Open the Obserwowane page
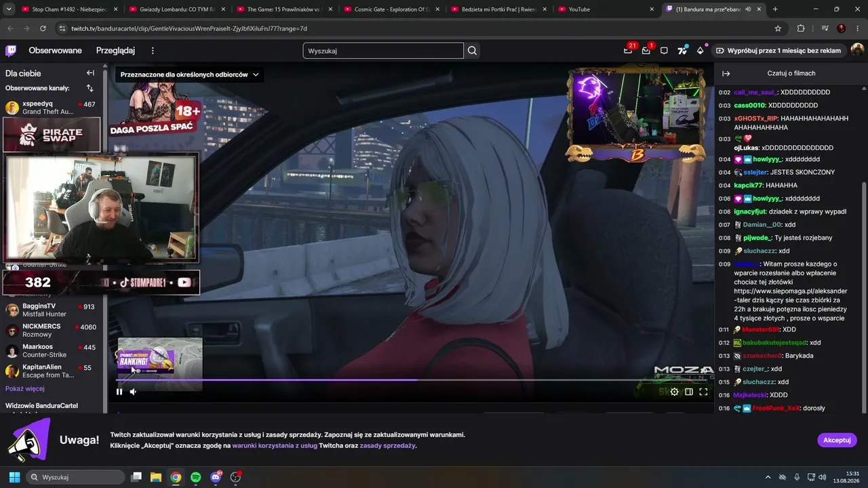Image resolution: width=868 pixels, height=488 pixels. click(55, 51)
